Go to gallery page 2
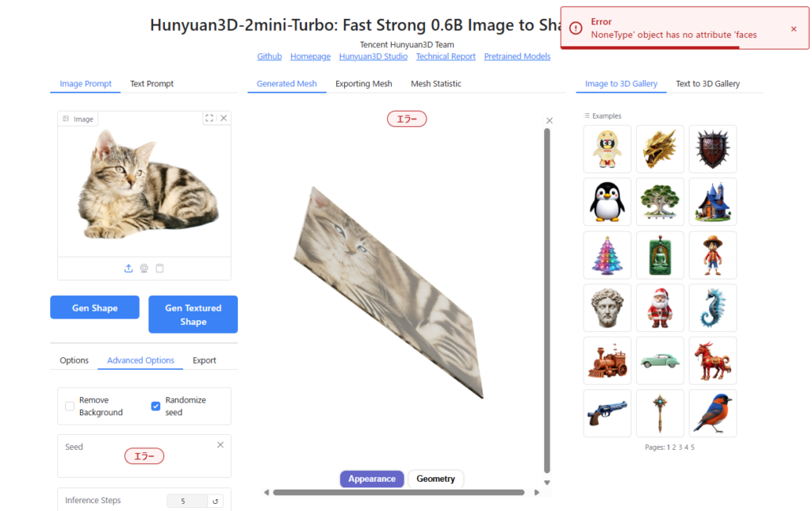Image resolution: width=812 pixels, height=511 pixels. (x=672, y=448)
